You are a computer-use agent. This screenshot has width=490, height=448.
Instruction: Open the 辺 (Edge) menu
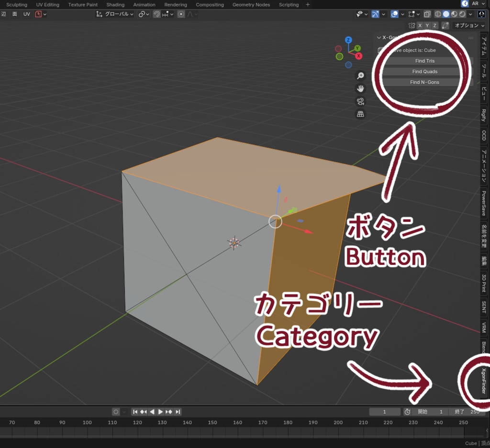[4, 14]
